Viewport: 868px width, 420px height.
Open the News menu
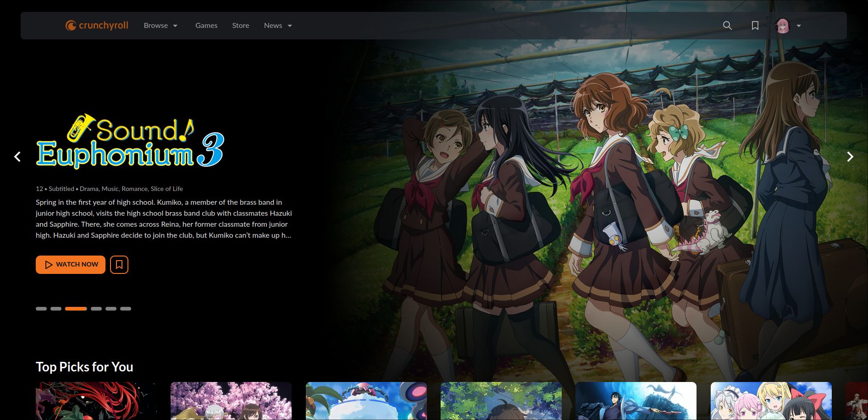coord(273,26)
